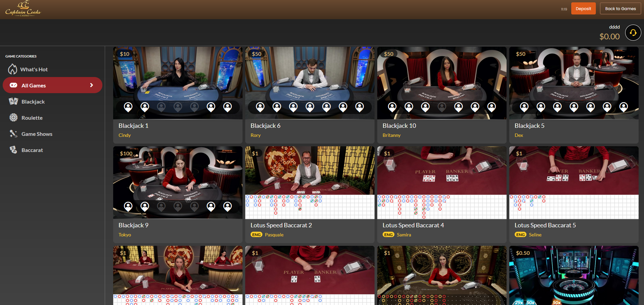Click dealer name Tokyo

(125, 235)
